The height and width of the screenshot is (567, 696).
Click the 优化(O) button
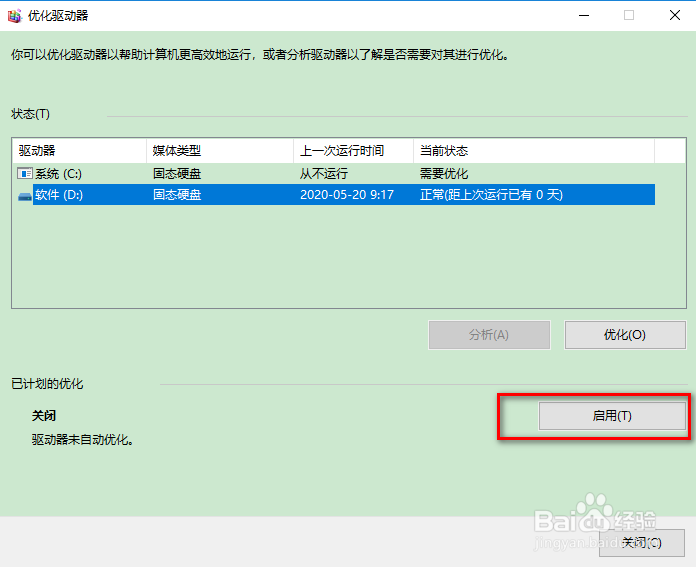pos(625,335)
